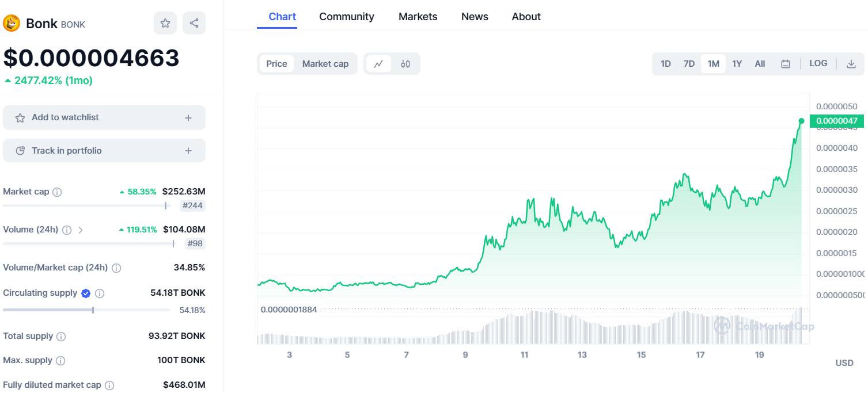The width and height of the screenshot is (868, 393).
Task: Switch to the Markets tab
Action: [x=418, y=17]
